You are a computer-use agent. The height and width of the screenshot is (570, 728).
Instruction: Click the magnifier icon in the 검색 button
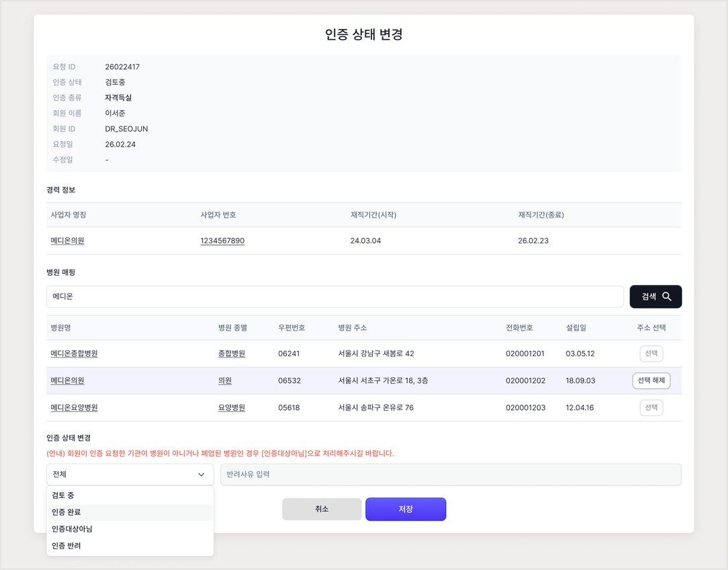coord(667,296)
